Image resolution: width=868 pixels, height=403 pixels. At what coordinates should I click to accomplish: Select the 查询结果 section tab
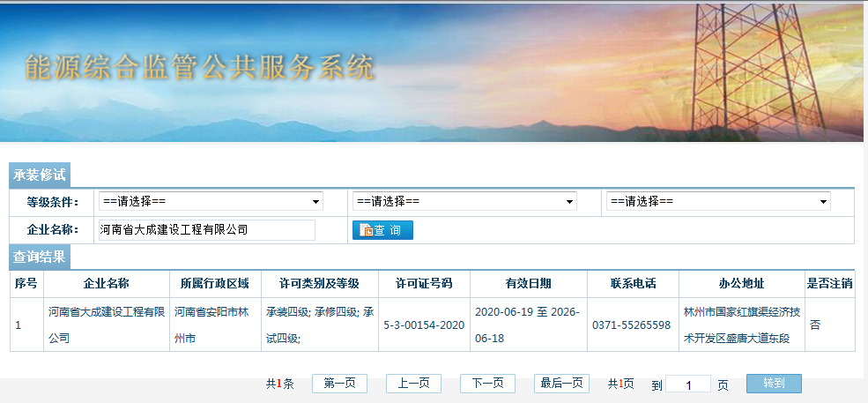(x=39, y=257)
